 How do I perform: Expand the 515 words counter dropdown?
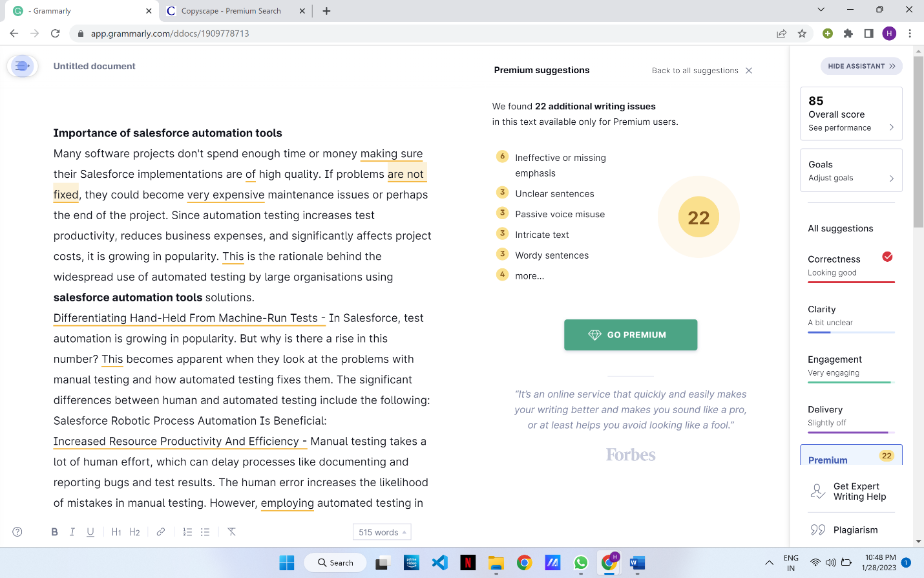point(382,532)
